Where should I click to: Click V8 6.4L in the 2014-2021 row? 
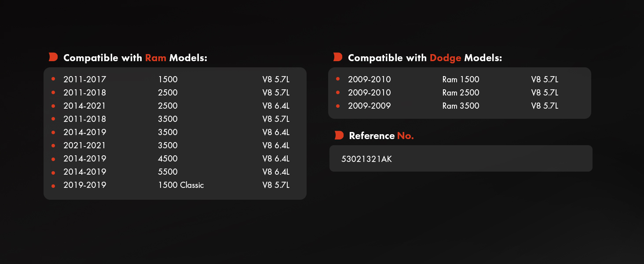(x=276, y=106)
